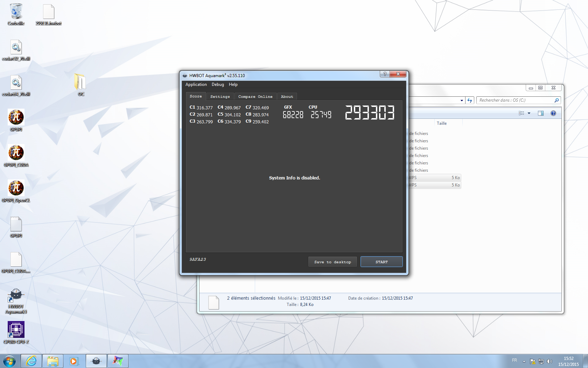The width and height of the screenshot is (588, 368).
Task: Click Explorer refresh address button
Action: tap(470, 101)
